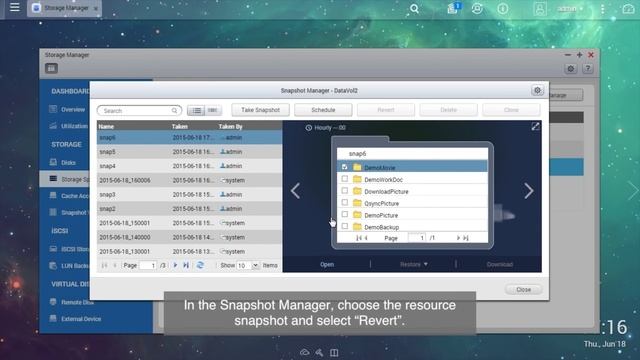
Task: Open the dashboard gauge icon in top bar
Action: click(x=628, y=9)
